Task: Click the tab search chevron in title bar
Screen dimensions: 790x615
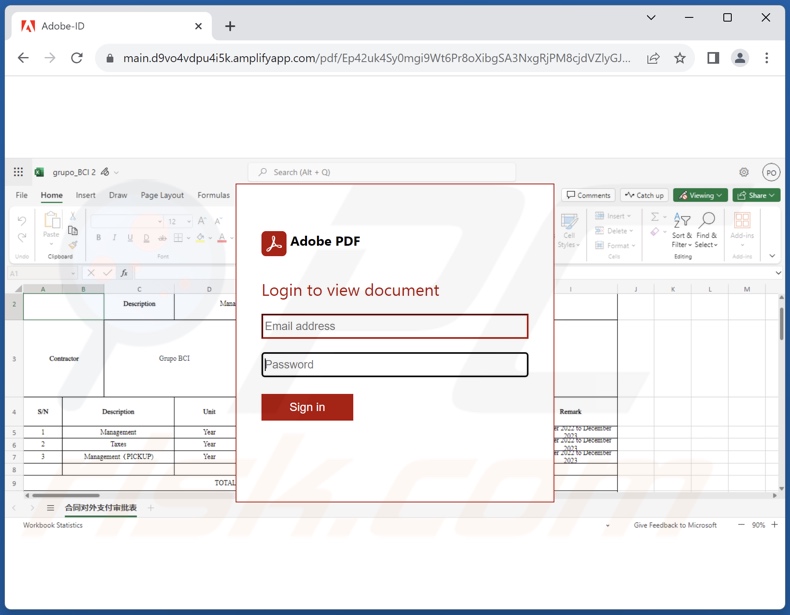Action: tap(651, 18)
